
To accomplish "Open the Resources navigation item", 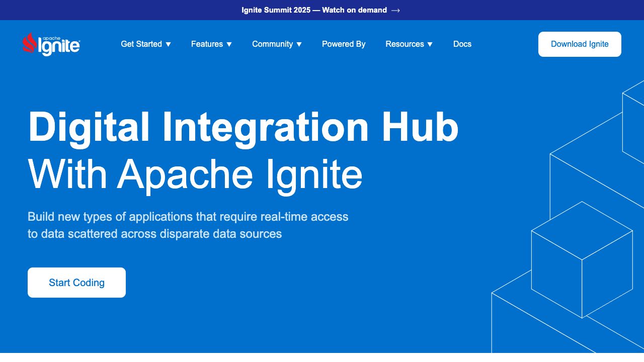I will (x=405, y=44).
